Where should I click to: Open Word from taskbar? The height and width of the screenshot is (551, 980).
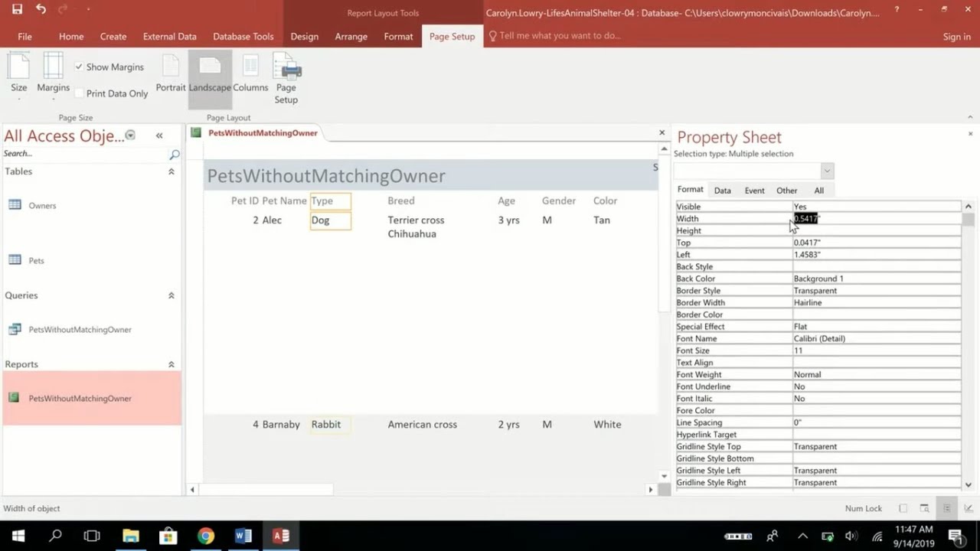243,536
